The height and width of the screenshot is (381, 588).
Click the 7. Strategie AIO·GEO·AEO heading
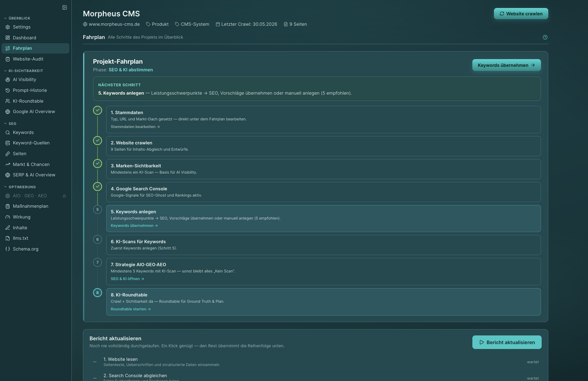138,265
